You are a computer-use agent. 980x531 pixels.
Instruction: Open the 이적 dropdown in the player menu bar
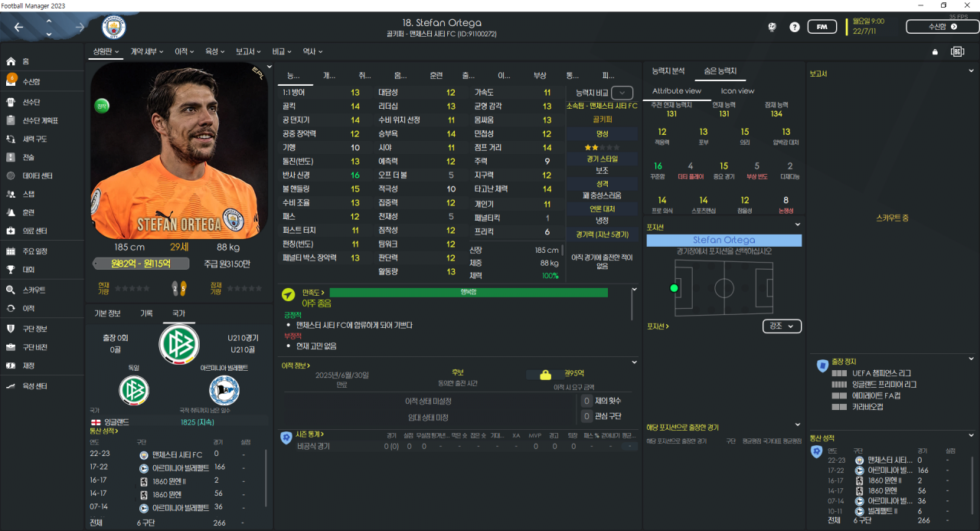click(x=185, y=51)
